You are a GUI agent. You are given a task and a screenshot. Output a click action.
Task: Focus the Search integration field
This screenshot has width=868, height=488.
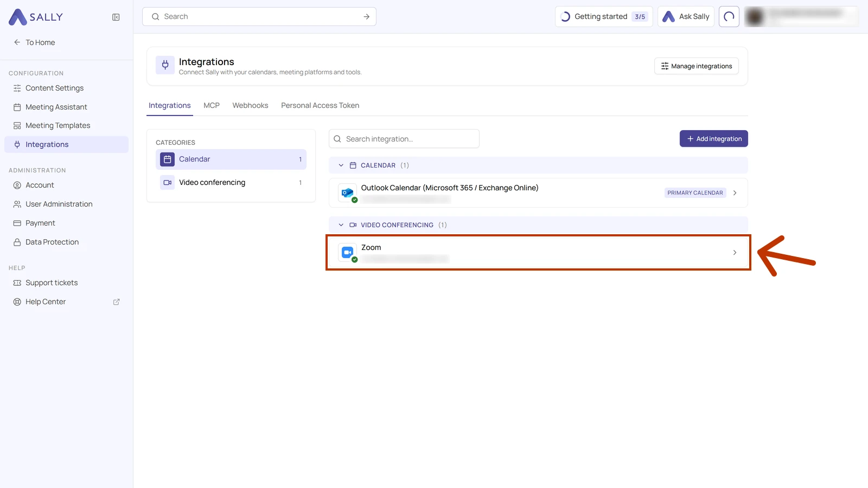coord(404,139)
